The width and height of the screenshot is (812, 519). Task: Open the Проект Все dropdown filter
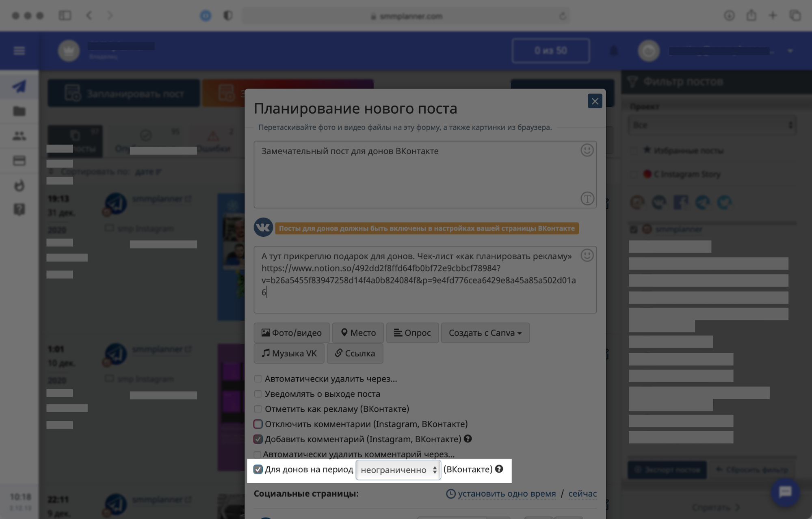(712, 125)
